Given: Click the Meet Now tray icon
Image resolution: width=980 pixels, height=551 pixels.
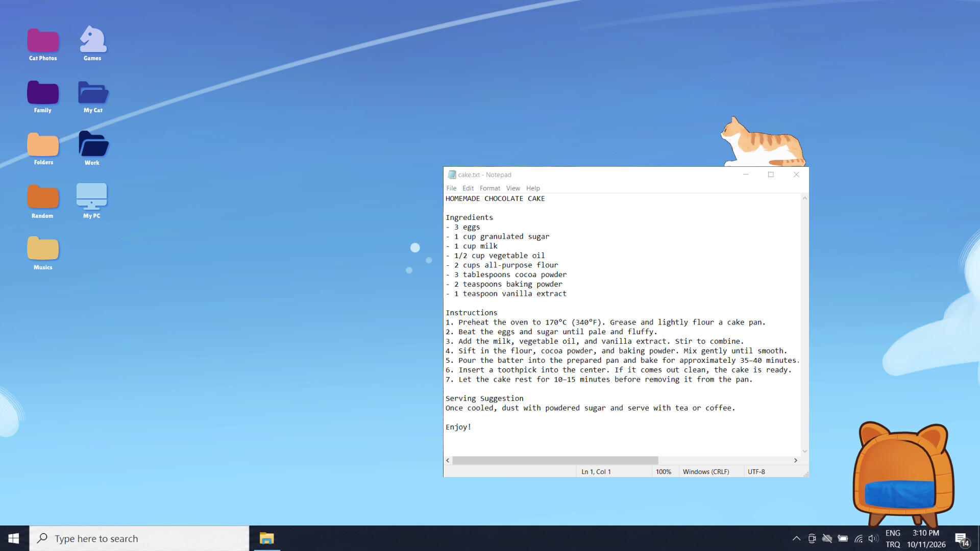Looking at the screenshot, I should pyautogui.click(x=812, y=538).
